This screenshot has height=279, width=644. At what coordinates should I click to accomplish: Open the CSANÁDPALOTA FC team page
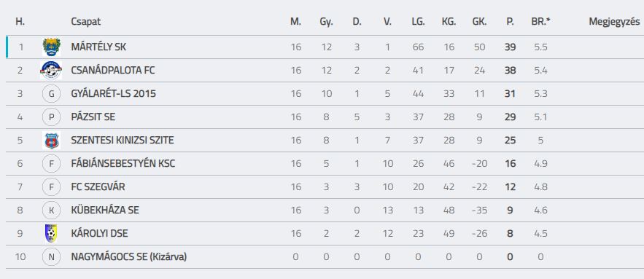click(x=113, y=71)
